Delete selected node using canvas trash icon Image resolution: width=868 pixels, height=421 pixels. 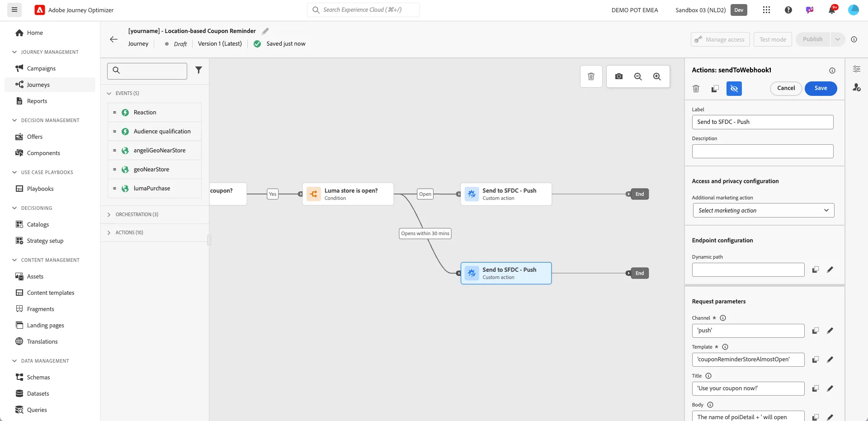[x=591, y=76]
